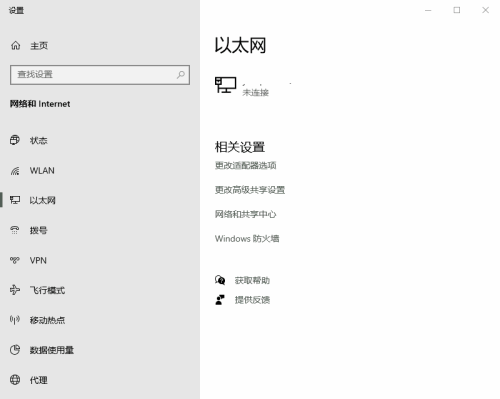Image resolution: width=500 pixels, height=399 pixels.
Task: Click the 相关设置 section heading
Action: 240,147
